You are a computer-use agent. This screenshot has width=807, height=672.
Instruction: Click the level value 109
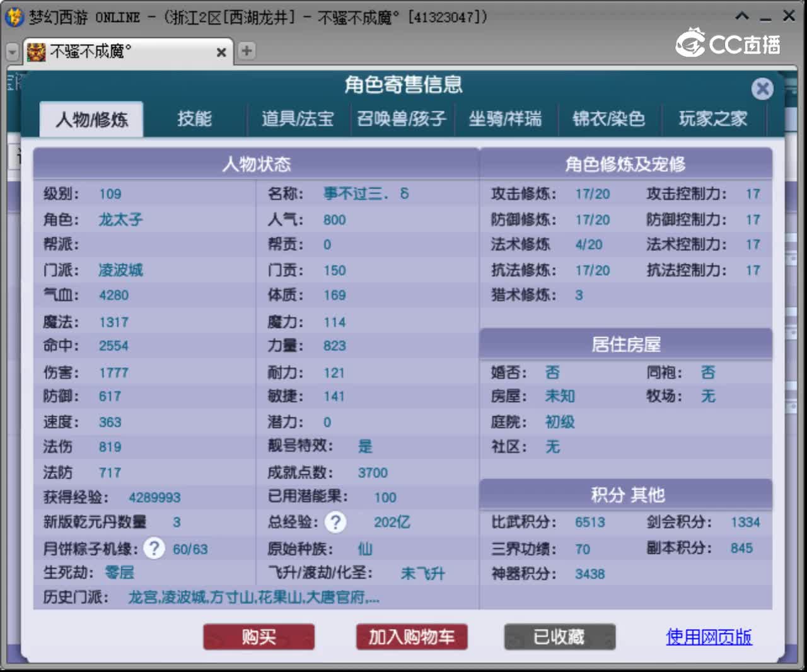[x=110, y=194]
